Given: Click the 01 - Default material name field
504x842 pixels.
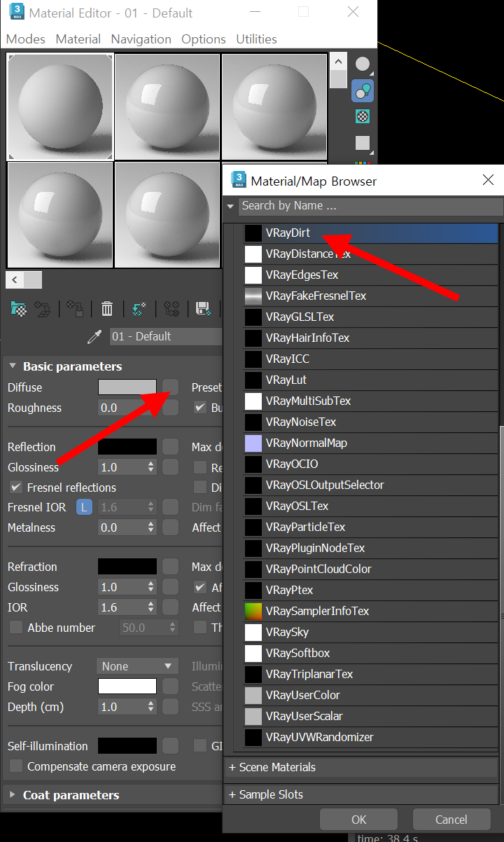Looking at the screenshot, I should pyautogui.click(x=166, y=337).
